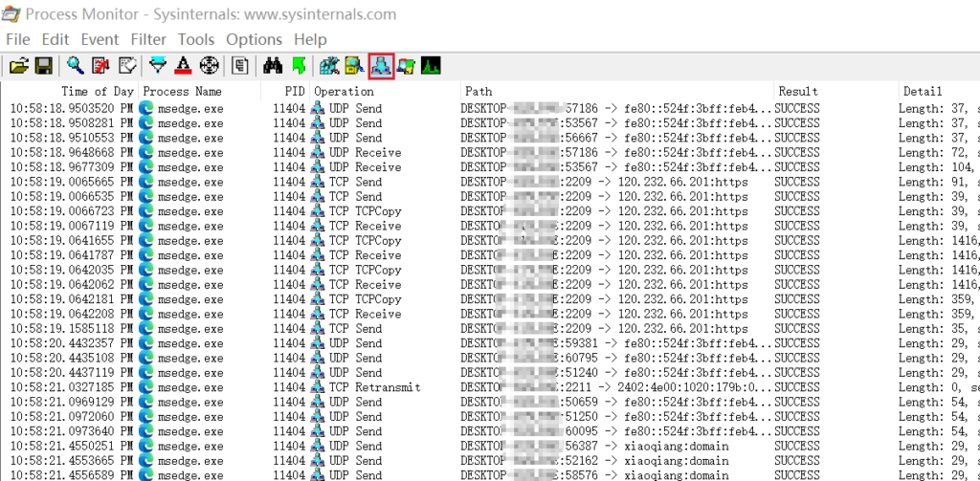
Task: Click network icon in the 10:58:19.1585118 row
Action: click(318, 329)
